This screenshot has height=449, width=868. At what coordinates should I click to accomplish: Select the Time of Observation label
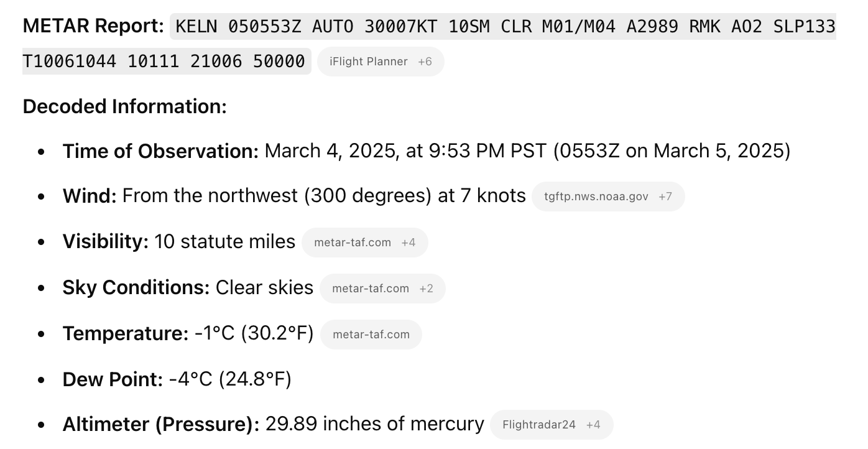point(160,151)
